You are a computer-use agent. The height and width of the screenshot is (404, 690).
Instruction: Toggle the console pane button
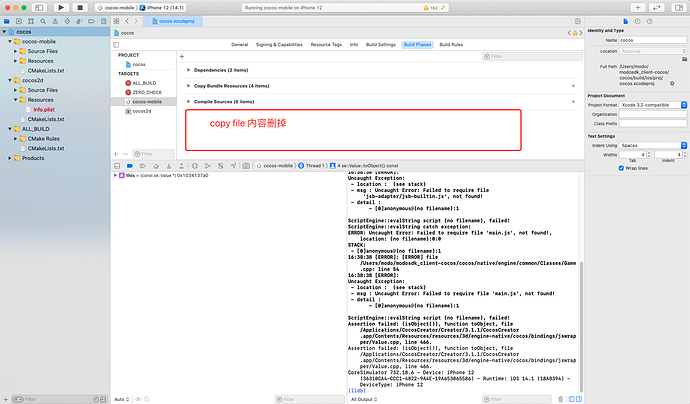point(579,399)
